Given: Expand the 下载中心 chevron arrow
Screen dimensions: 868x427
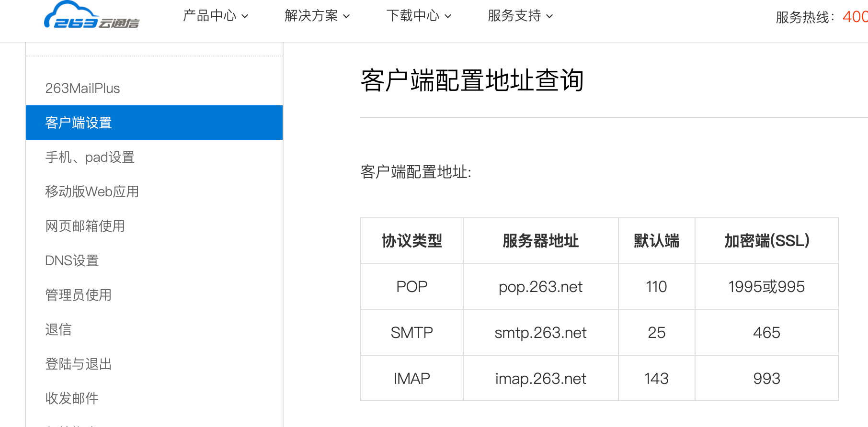Looking at the screenshot, I should (448, 16).
